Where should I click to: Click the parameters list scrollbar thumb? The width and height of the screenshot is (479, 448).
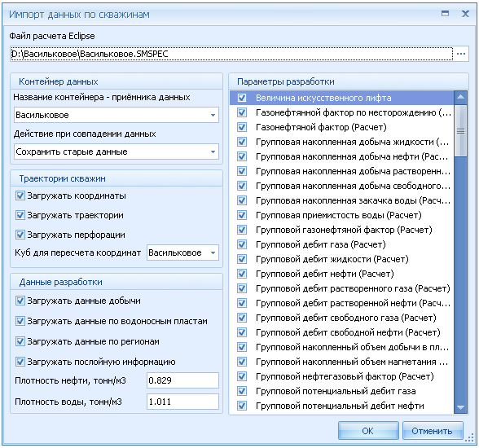[460, 130]
